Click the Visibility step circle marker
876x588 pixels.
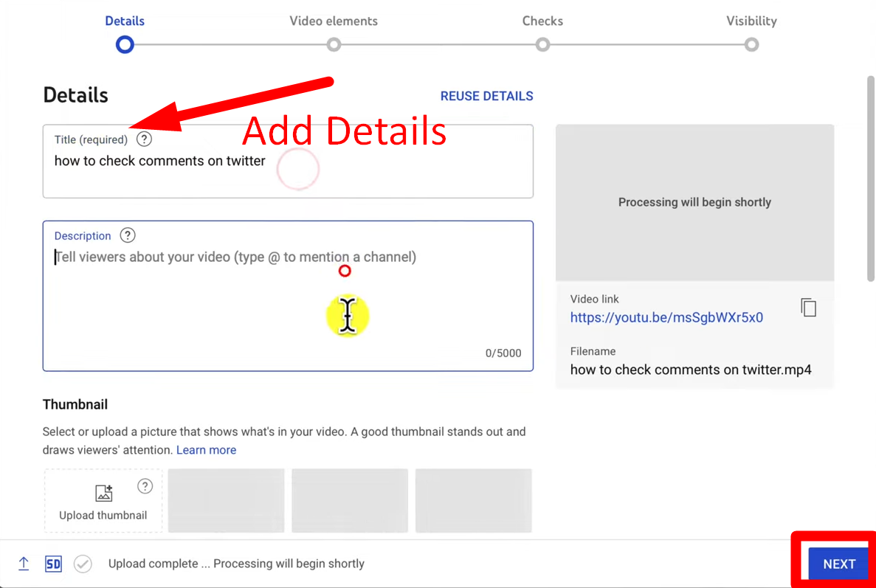tap(751, 45)
